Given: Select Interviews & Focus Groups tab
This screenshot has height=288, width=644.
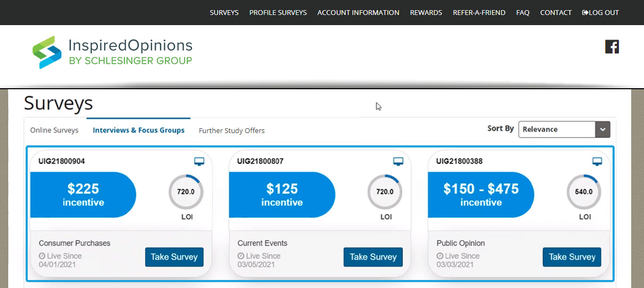Looking at the screenshot, I should pos(139,130).
